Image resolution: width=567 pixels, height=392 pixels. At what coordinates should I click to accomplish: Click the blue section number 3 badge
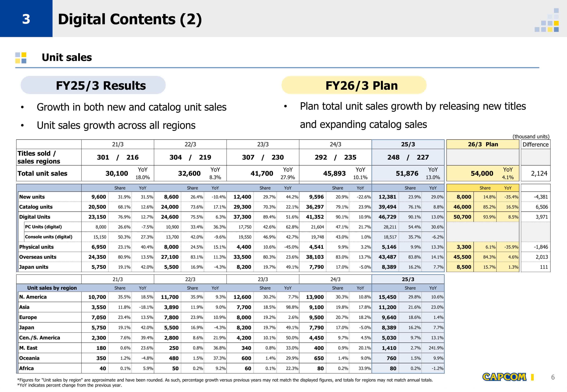coord(26,19)
